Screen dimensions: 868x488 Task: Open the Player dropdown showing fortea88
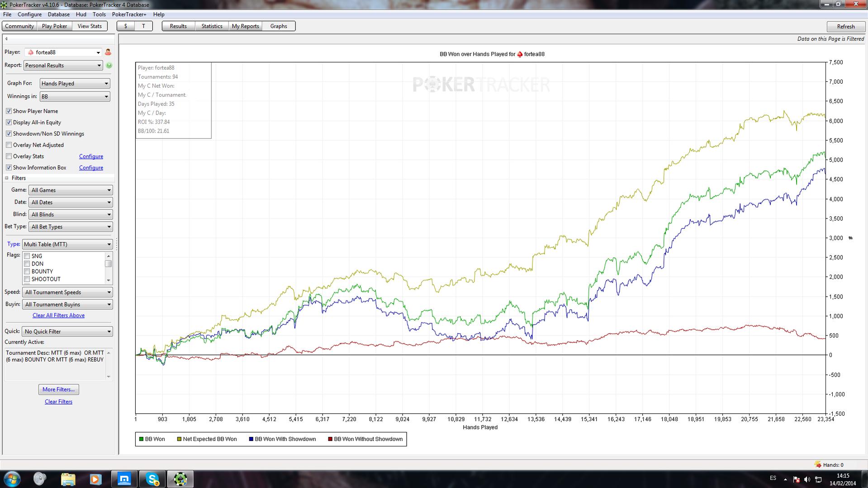63,52
